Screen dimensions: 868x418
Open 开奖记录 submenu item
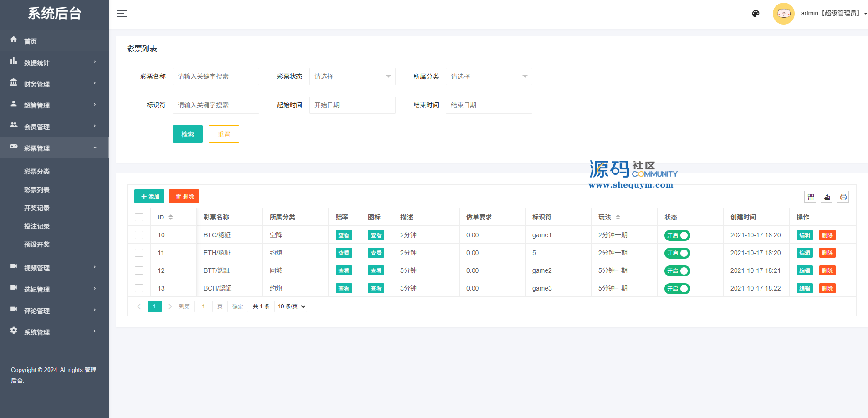click(37, 208)
